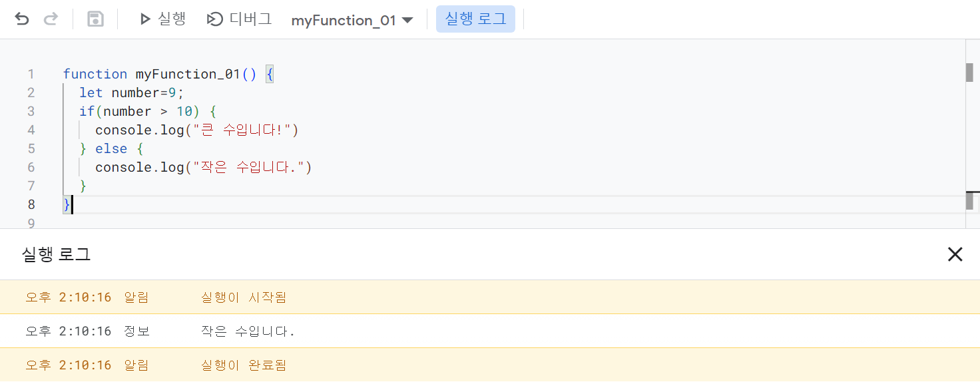Click the 'if(number > 10) {' line
The width and height of the screenshot is (980, 382).
[148, 111]
